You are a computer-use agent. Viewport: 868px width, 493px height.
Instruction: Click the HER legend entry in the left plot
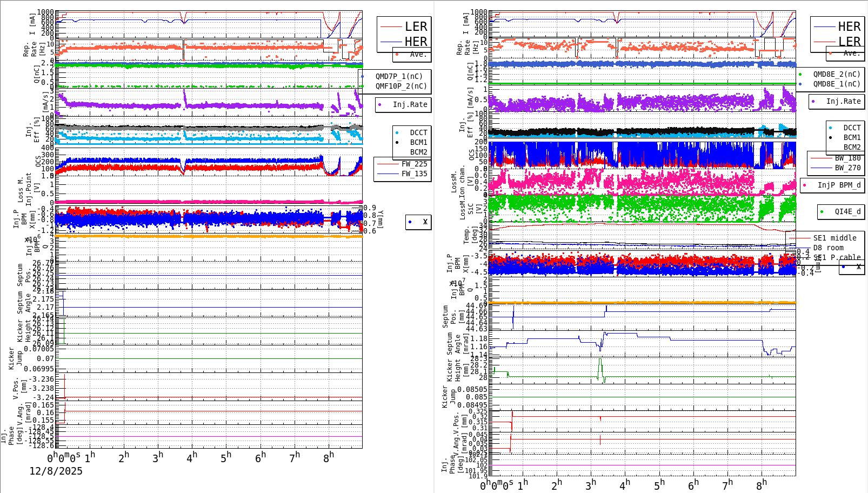point(416,42)
